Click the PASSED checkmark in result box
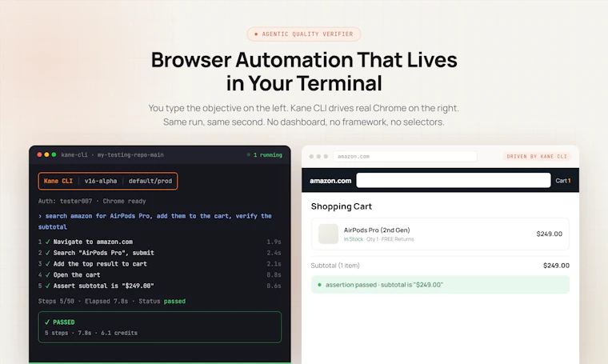 [47, 322]
